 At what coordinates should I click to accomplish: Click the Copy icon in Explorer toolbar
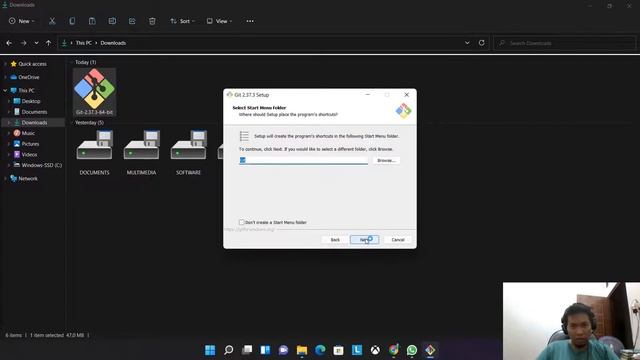72,21
